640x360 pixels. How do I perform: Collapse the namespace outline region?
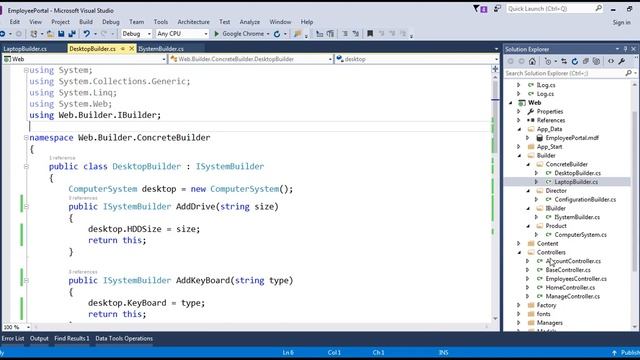tap(26, 138)
